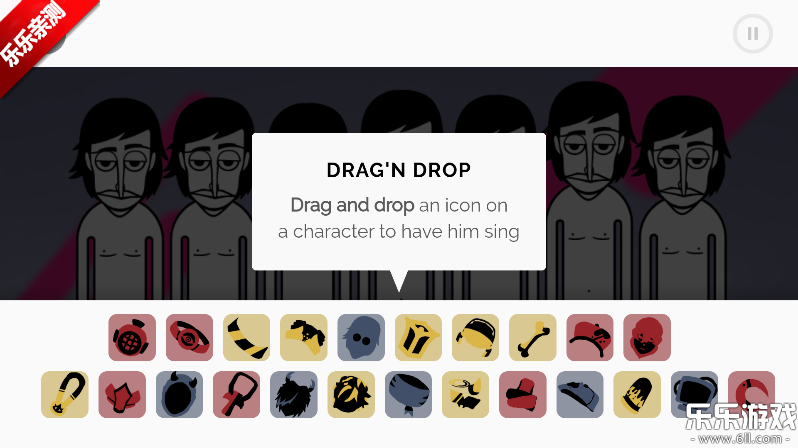Pick the blue baseball cap icon
This screenshot has width=798, height=448.
pos(580,395)
